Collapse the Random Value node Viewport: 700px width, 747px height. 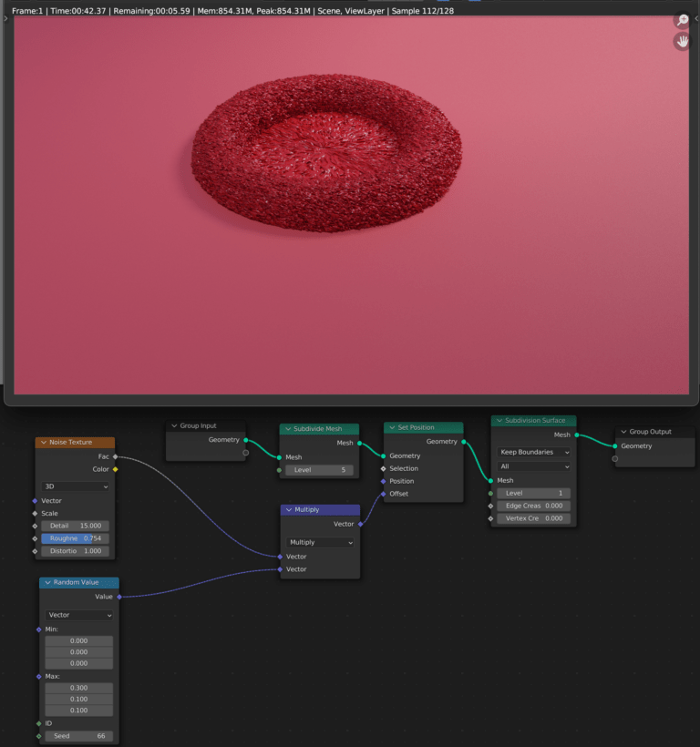pos(47,583)
